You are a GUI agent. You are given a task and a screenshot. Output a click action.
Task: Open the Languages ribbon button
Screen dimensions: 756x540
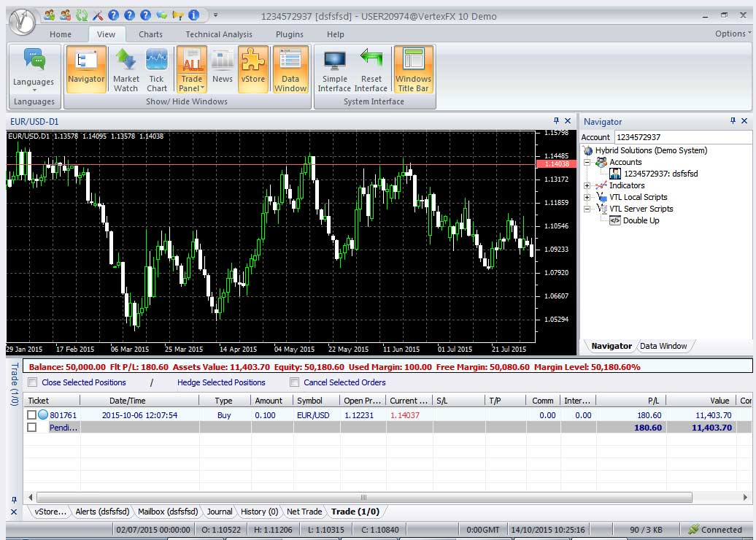point(34,70)
